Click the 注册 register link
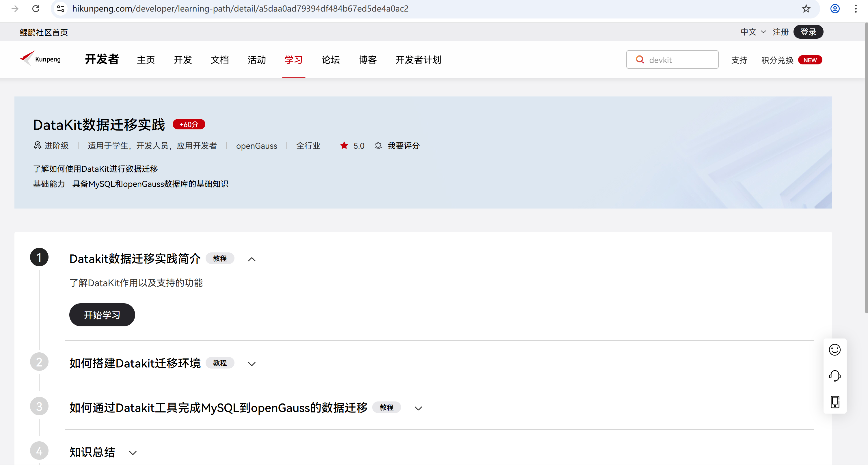 [x=781, y=32]
